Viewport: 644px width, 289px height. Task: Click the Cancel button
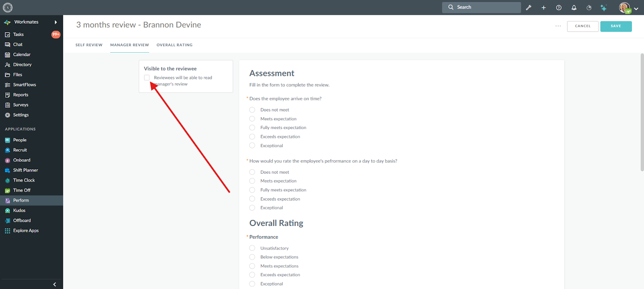click(x=582, y=26)
